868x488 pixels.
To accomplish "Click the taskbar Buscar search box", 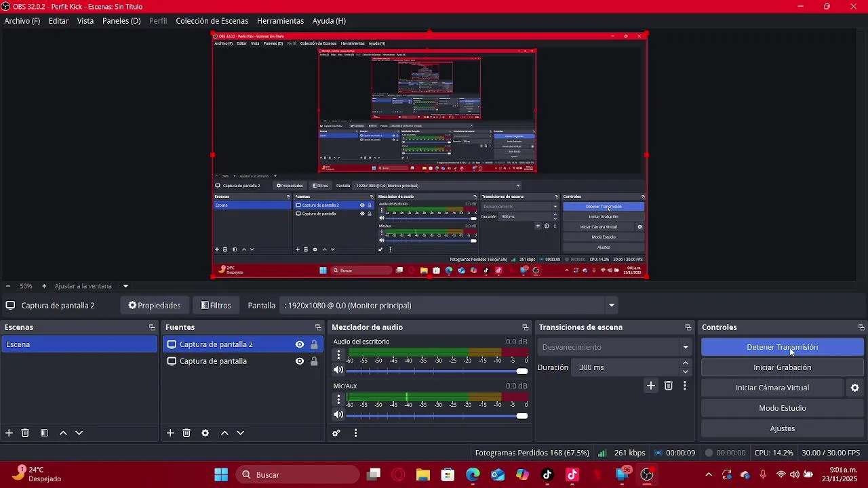I will point(298,474).
